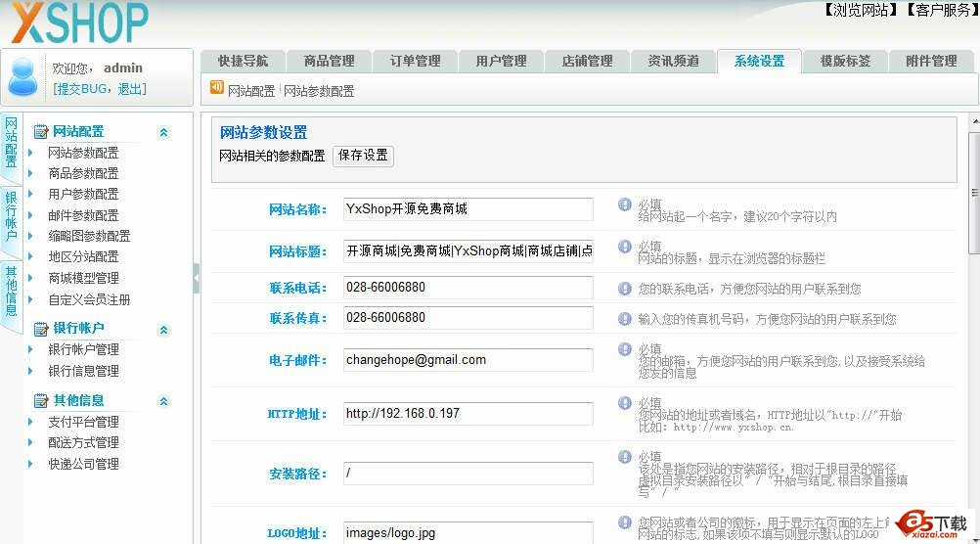Collapse the 银行帐户 sidebar section

pyautogui.click(x=163, y=330)
